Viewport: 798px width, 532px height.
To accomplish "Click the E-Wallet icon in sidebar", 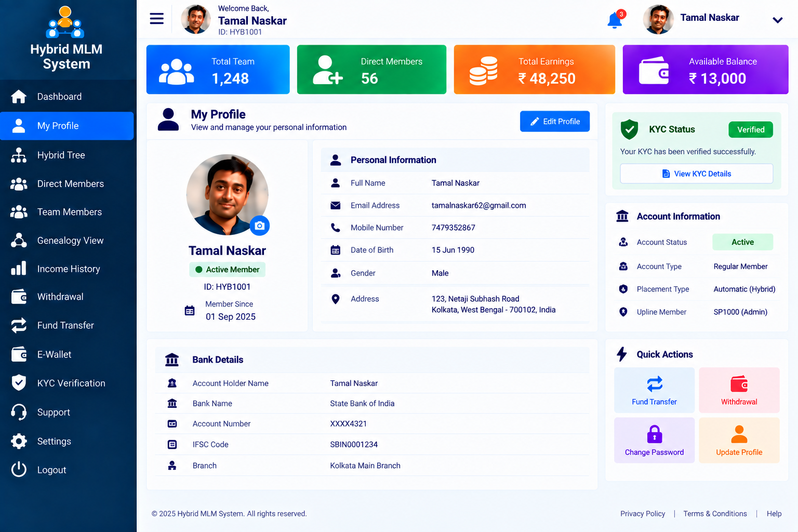I will pos(19,354).
